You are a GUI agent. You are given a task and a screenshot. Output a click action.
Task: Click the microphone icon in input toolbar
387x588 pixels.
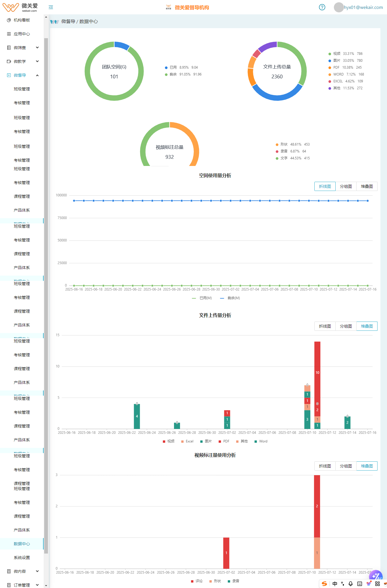click(351, 584)
